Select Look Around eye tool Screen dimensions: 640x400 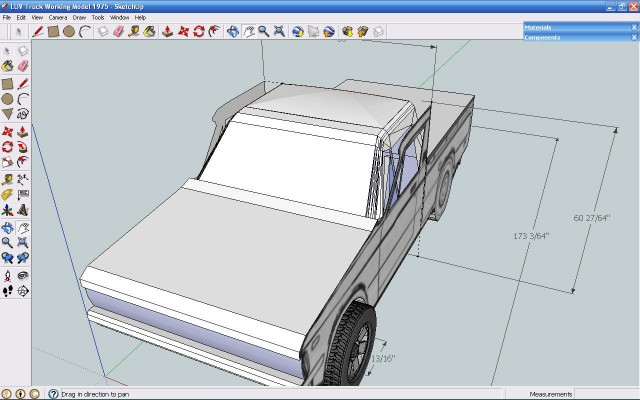pos(23,276)
